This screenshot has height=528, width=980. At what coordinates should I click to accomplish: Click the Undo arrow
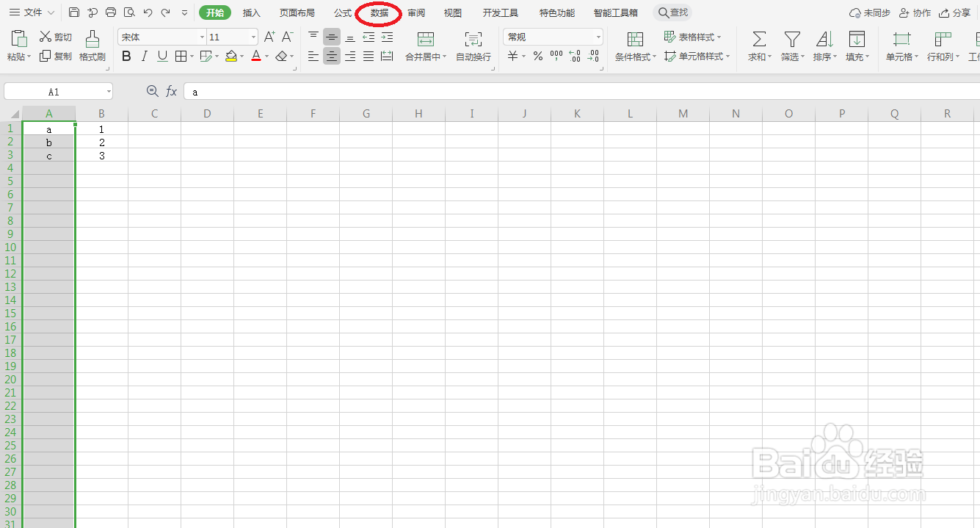coord(148,12)
